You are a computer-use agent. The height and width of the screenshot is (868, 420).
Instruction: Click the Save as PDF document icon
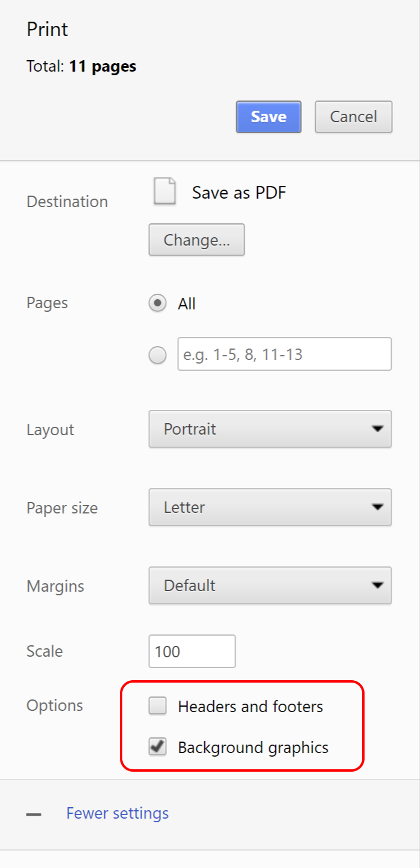pos(165,191)
